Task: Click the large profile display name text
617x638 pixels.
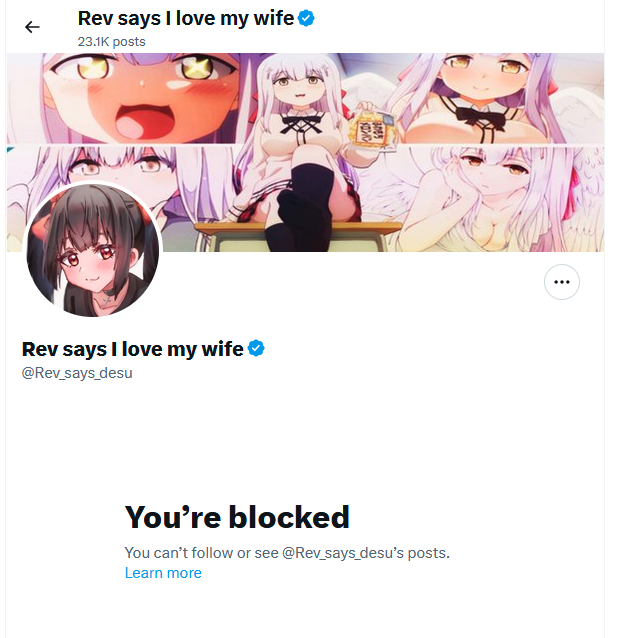Action: 133,349
